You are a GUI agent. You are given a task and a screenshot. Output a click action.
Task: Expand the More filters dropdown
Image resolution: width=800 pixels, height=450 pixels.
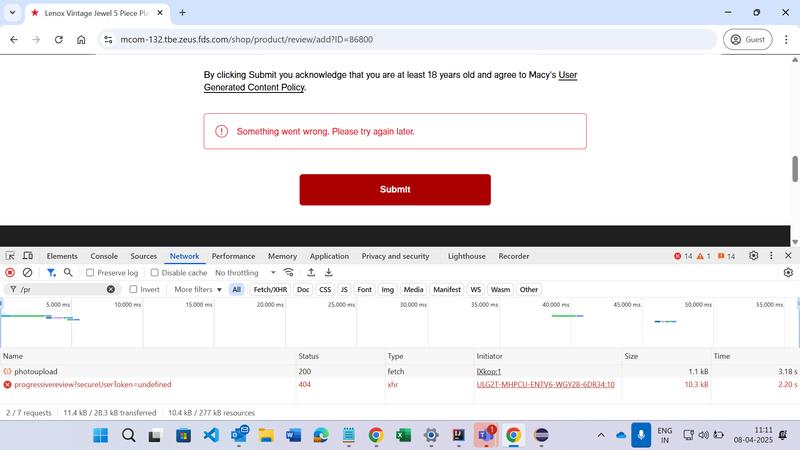click(x=198, y=289)
